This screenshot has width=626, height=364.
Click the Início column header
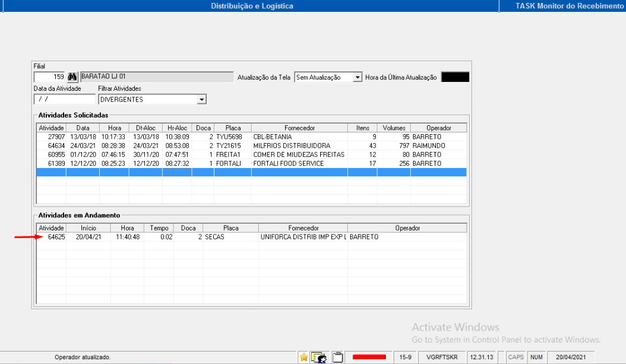point(88,228)
